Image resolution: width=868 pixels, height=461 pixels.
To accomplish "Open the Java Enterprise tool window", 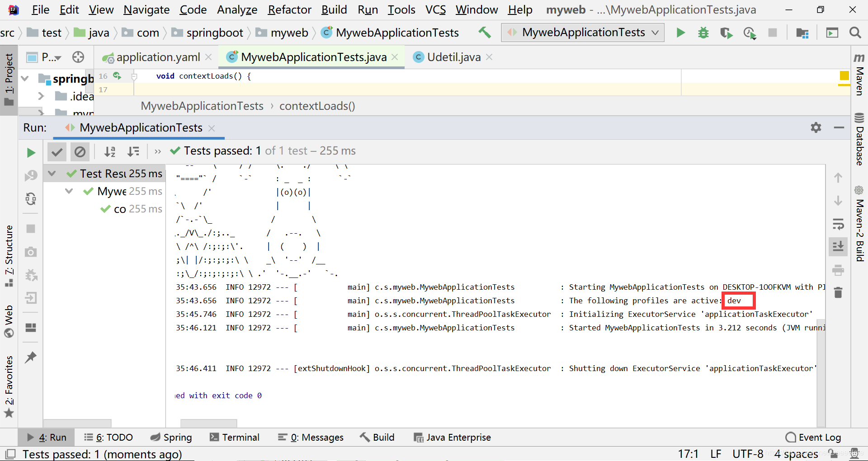I will pos(452,437).
